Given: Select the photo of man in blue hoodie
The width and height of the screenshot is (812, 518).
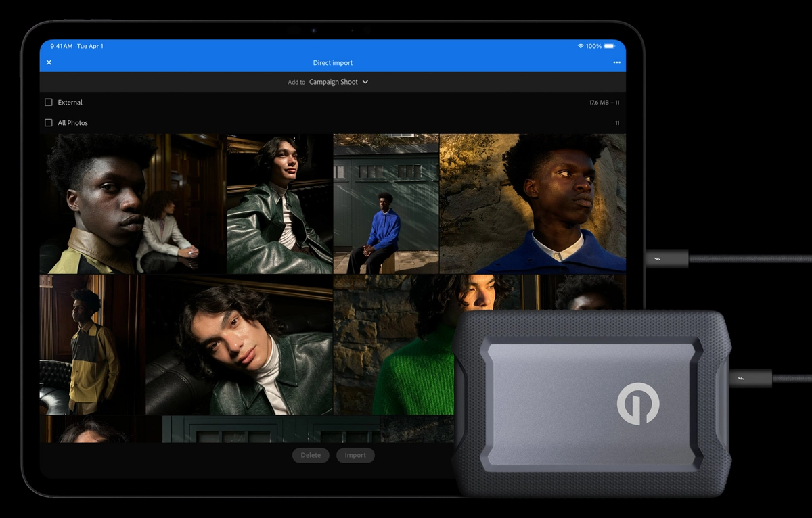Looking at the screenshot, I should click(386, 203).
